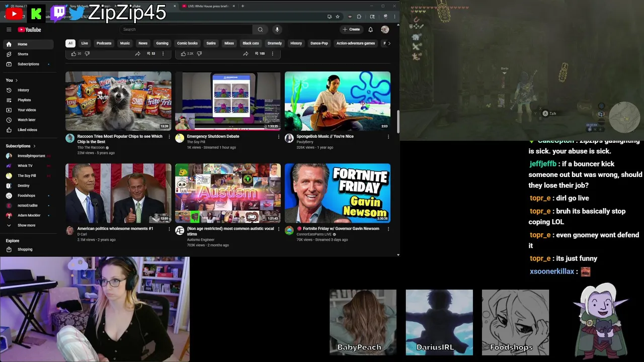Click the YouTube search input field
This screenshot has width=644, height=362.
186,30
